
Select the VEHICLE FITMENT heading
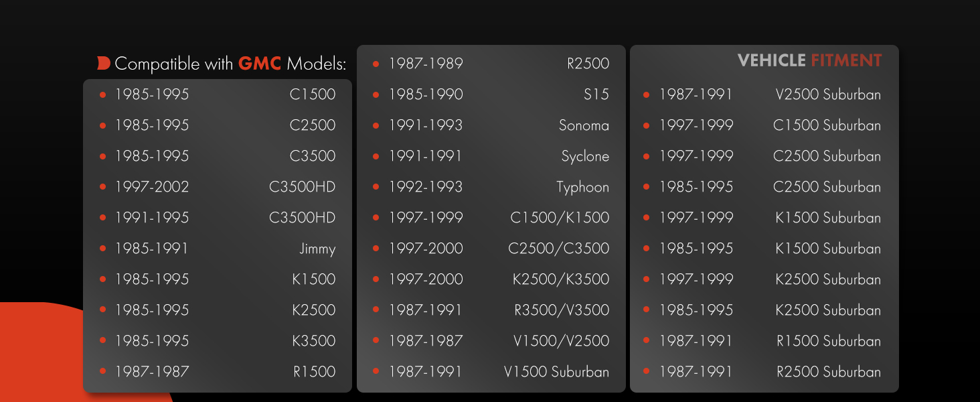pyautogui.click(x=809, y=61)
